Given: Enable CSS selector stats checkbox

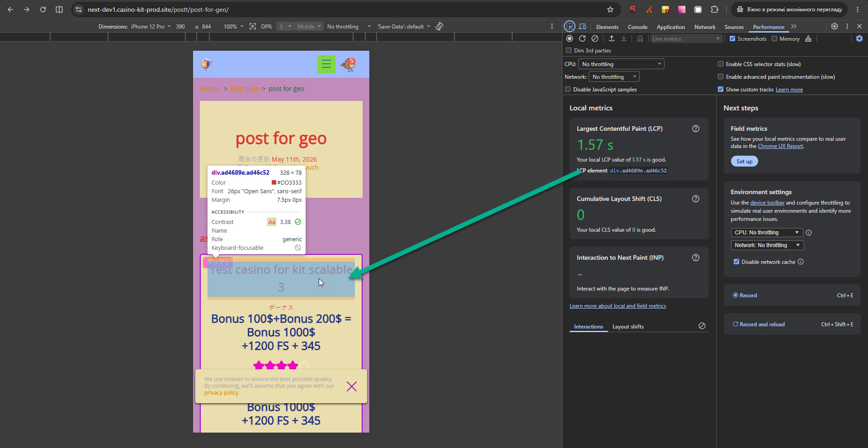Looking at the screenshot, I should tap(721, 64).
